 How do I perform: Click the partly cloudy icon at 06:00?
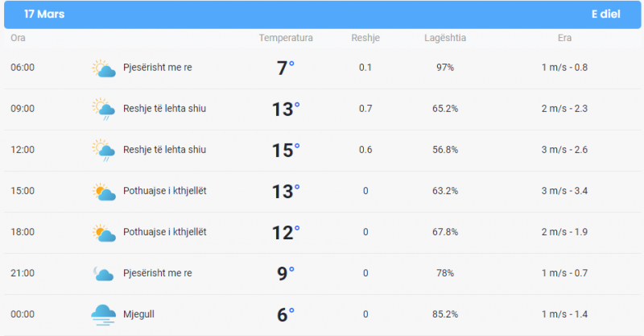pos(104,68)
